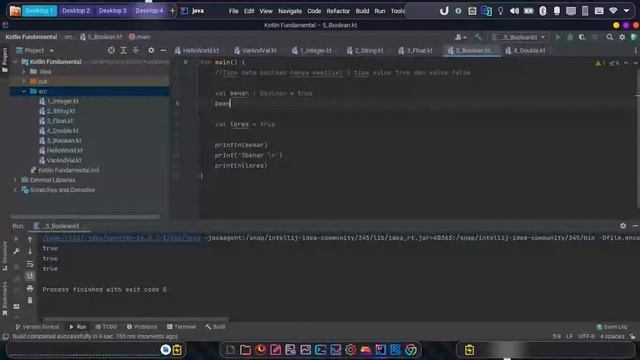Screen dimensions: 640x360
Task: Open the Refactor menu
Action: tap(338, 11)
